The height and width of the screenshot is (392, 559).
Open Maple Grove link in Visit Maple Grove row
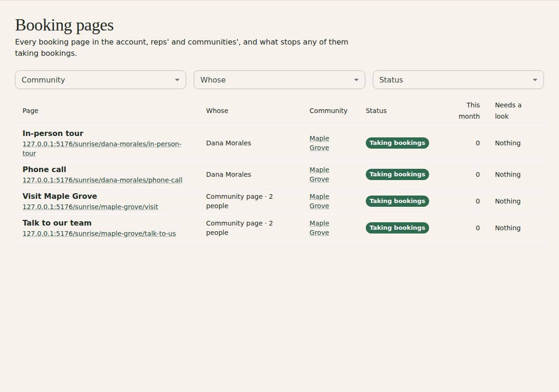coord(319,201)
